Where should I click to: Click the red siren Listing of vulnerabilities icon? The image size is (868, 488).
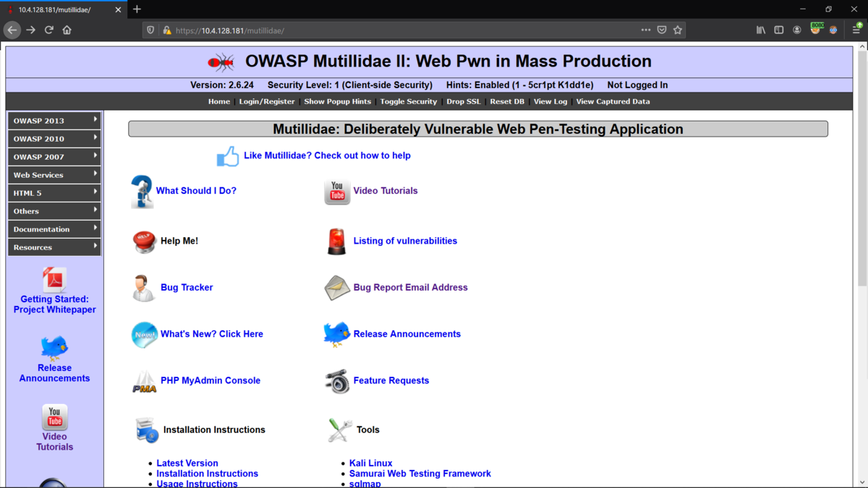pyautogui.click(x=336, y=241)
